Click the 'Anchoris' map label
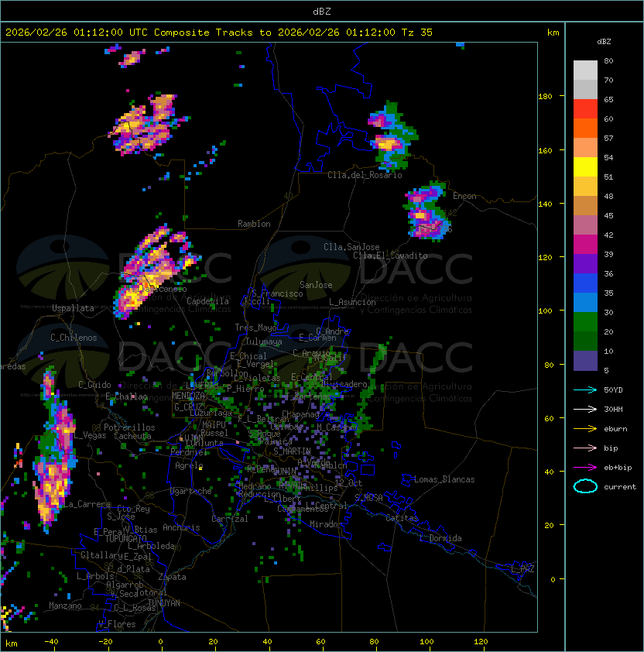The height and width of the screenshot is (652, 644). pyautogui.click(x=181, y=527)
